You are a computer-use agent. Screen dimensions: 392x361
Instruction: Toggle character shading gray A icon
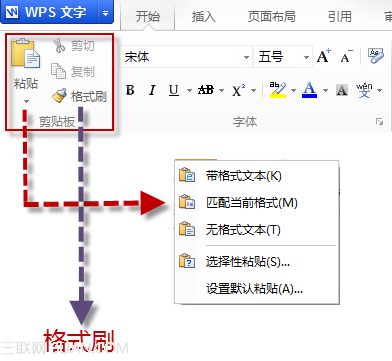[x=342, y=90]
